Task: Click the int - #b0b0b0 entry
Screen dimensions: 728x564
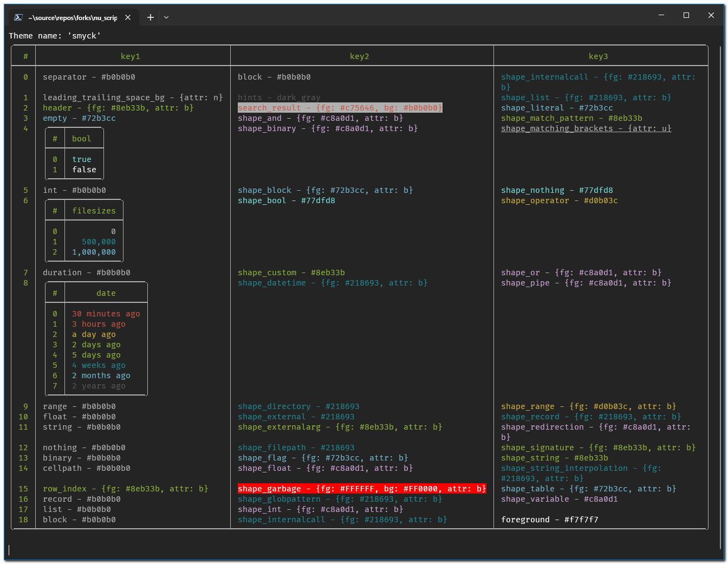Action: coord(75,190)
